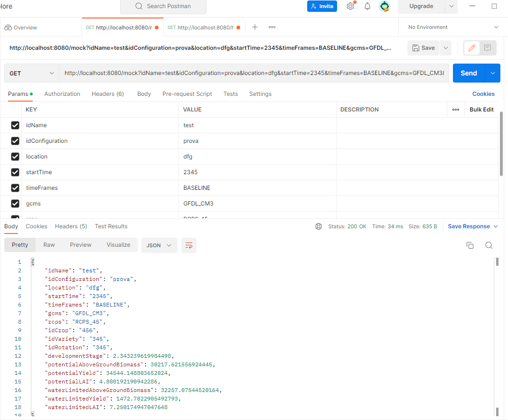Select the Pretty response view
Screen dimensions: 508x420
(20, 245)
